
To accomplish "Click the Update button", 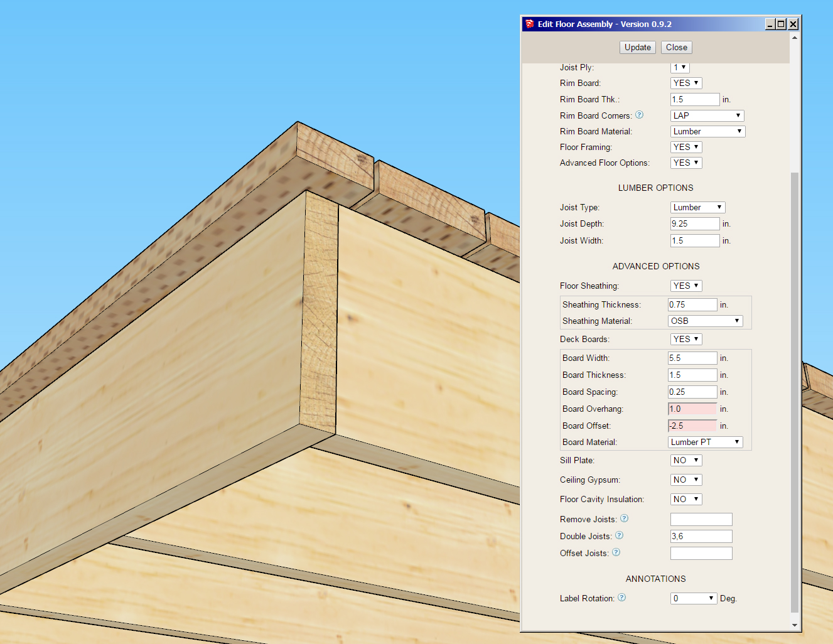I will coord(637,47).
